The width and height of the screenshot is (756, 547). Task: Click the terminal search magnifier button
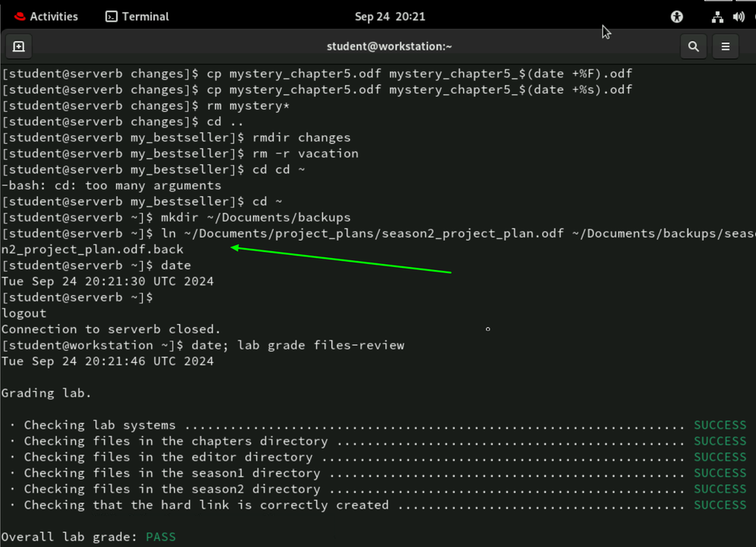point(693,47)
